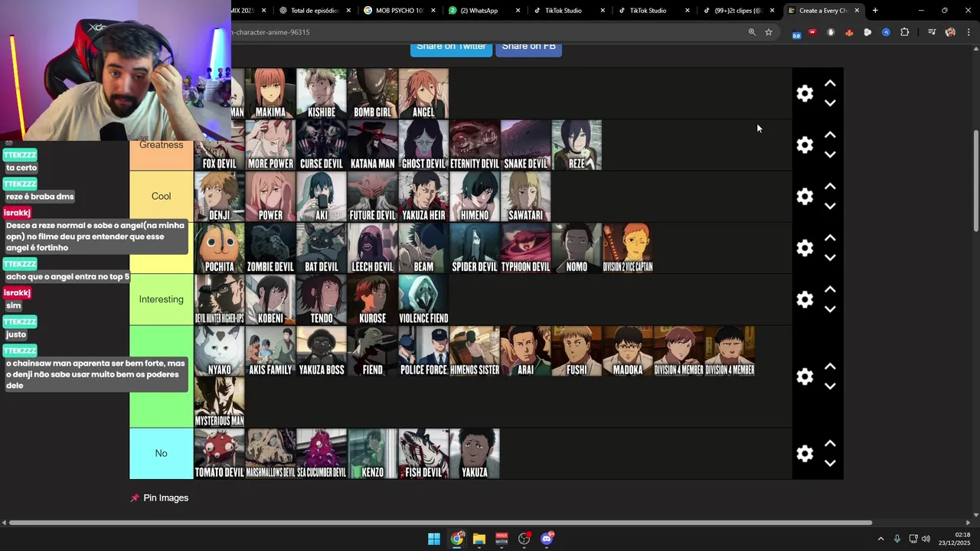980x551 pixels.
Task: Select the Himeno character image
Action: click(x=475, y=197)
